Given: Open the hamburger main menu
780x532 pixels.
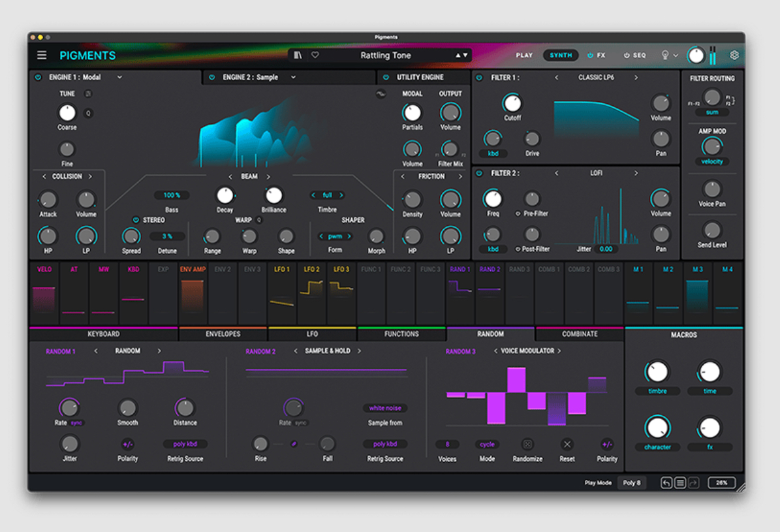Looking at the screenshot, I should click(x=42, y=55).
